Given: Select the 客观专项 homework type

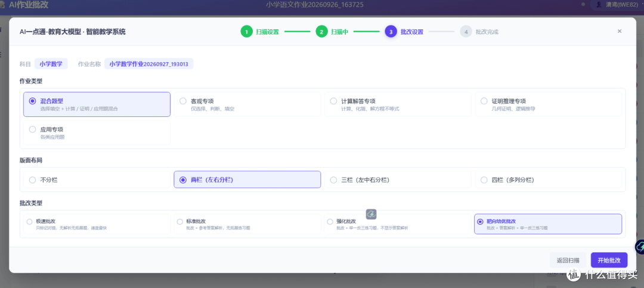Looking at the screenshot, I should (247, 104).
